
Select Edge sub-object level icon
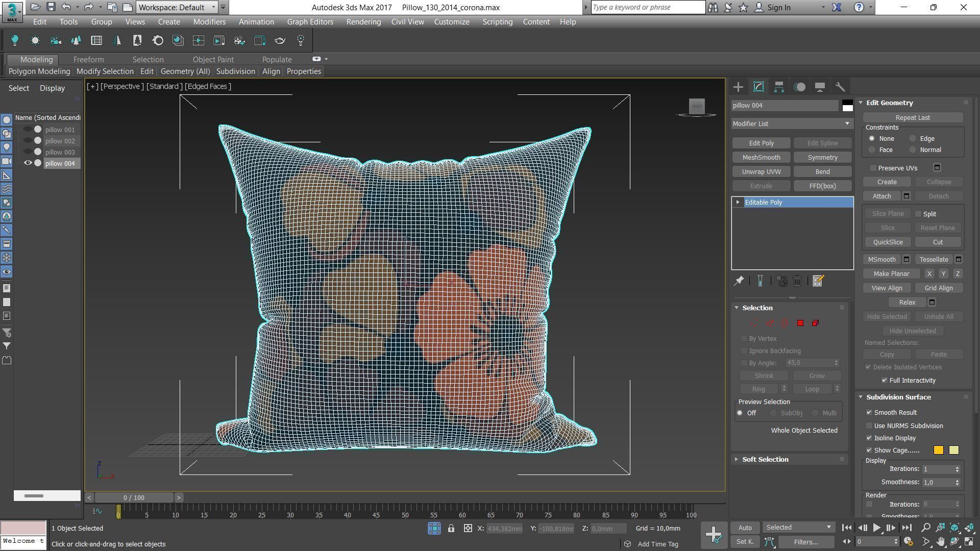(769, 323)
